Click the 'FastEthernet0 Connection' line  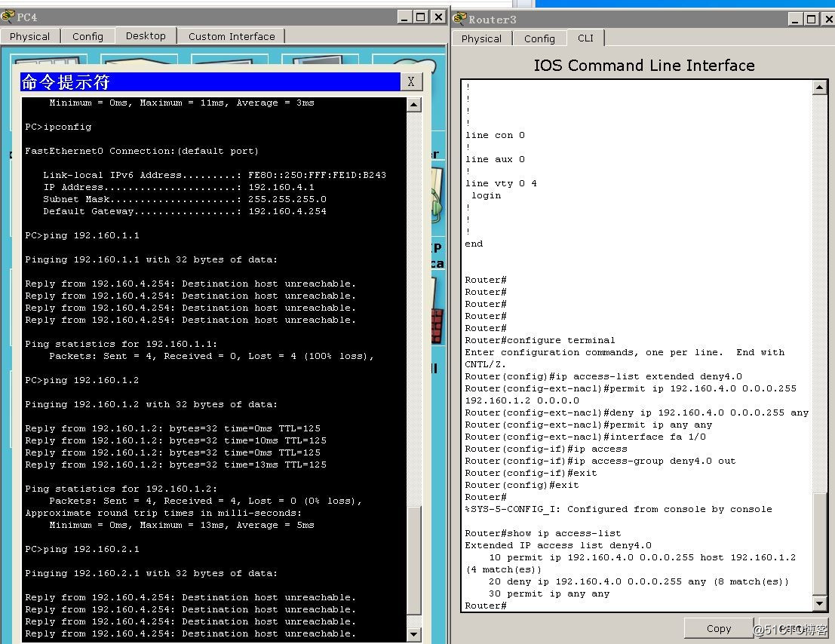point(142,151)
